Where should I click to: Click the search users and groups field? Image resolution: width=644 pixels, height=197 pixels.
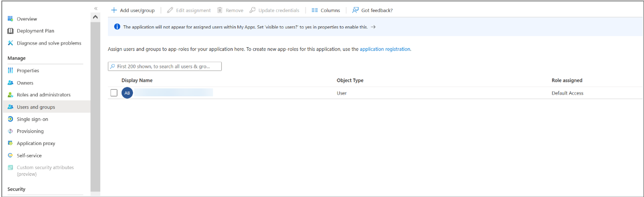click(x=165, y=66)
